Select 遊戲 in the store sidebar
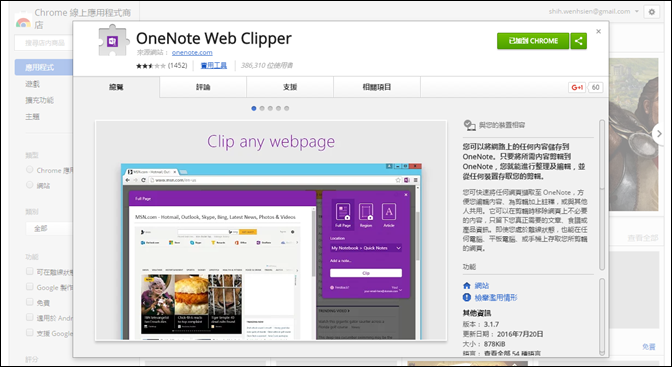This screenshot has height=367, width=672. click(x=33, y=84)
